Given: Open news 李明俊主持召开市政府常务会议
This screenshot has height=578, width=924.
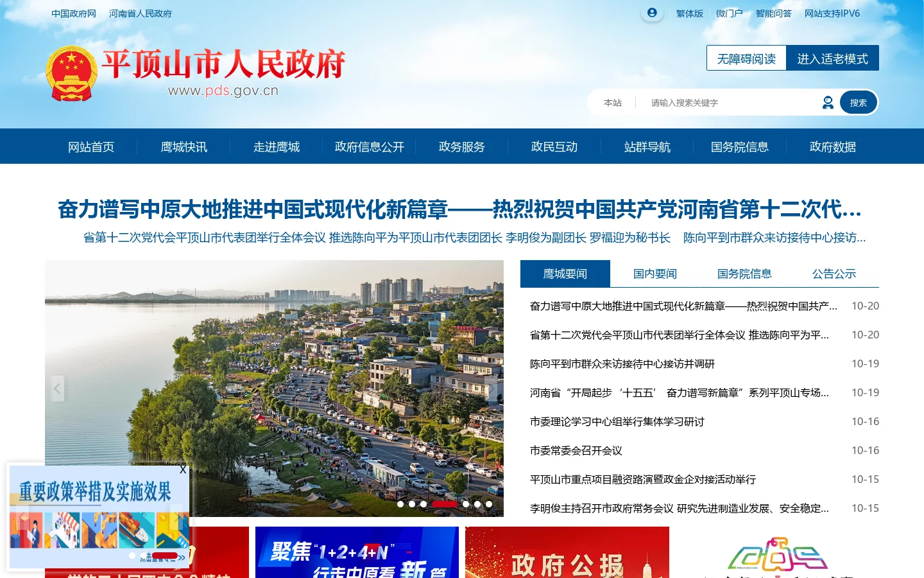Looking at the screenshot, I should pos(680,509).
